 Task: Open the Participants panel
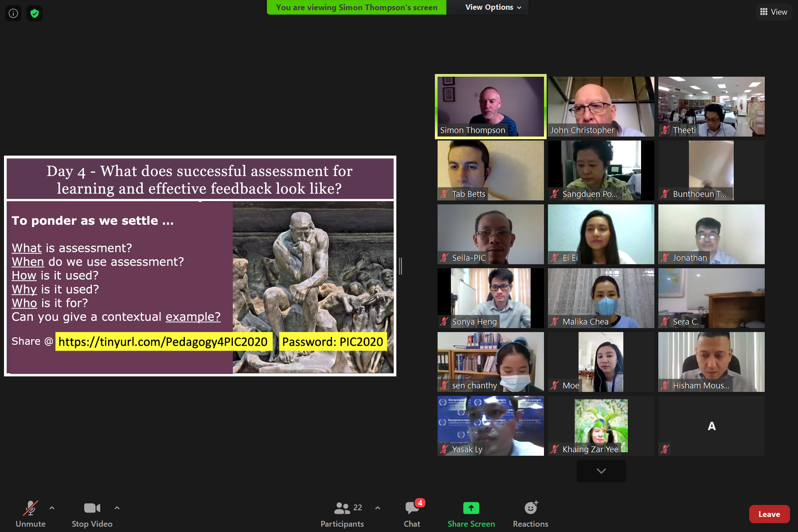coord(342,514)
